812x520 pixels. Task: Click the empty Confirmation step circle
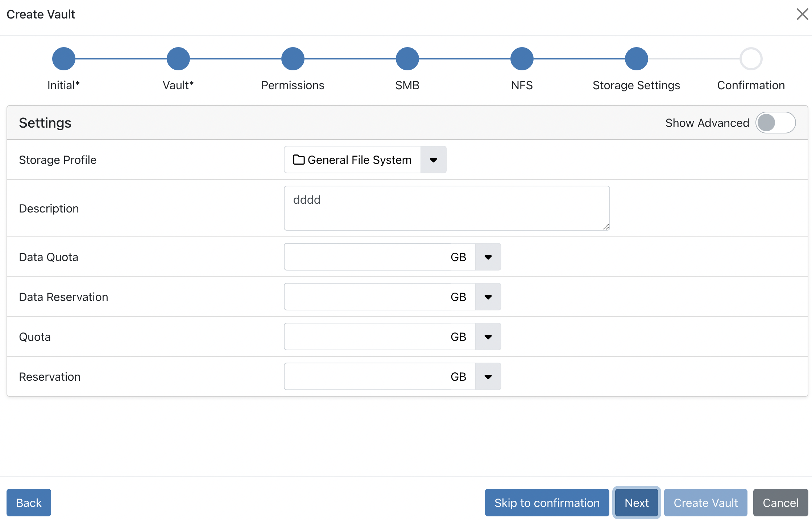pyautogui.click(x=751, y=59)
